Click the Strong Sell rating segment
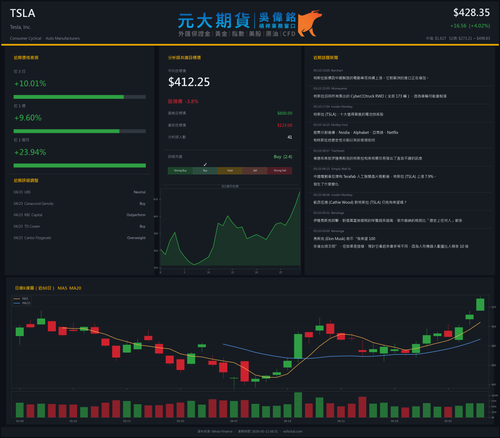Image resolution: width=500 pixels, height=438 pixels. click(x=280, y=171)
